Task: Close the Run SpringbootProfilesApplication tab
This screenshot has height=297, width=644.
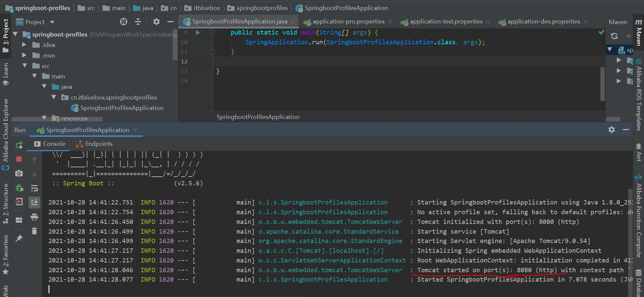Action: [135, 130]
